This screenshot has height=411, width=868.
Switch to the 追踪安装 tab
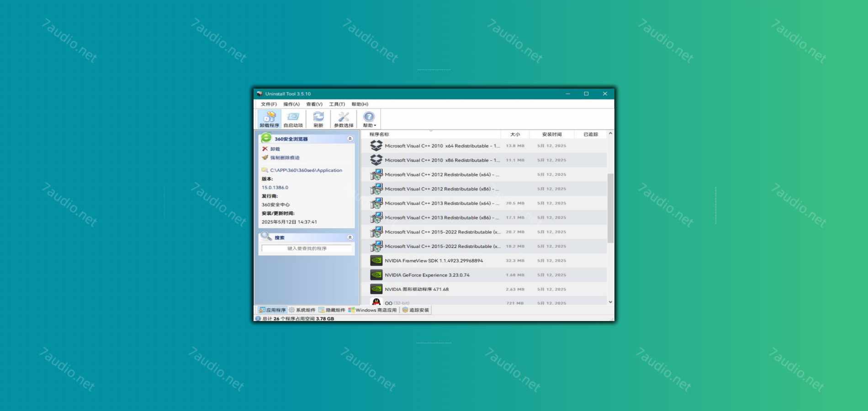[x=416, y=310]
